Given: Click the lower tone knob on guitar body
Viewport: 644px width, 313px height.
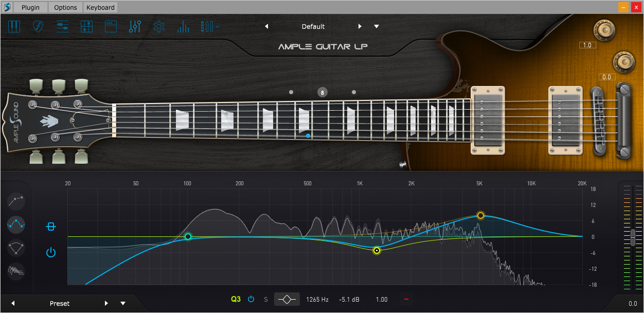Looking at the screenshot, I should [623, 62].
